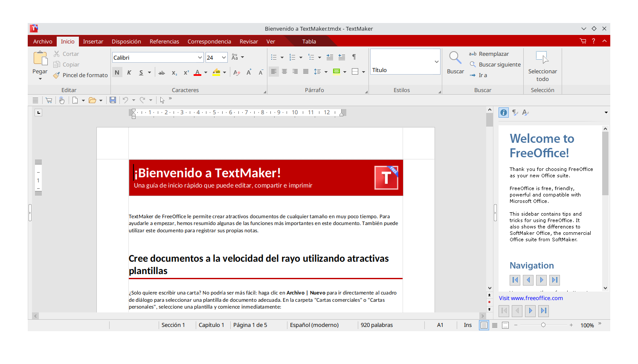Open the font color dropdown arrow

(x=206, y=72)
